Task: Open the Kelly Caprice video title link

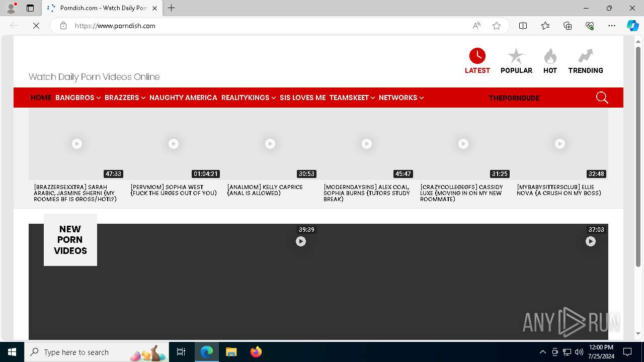Action: point(265,190)
